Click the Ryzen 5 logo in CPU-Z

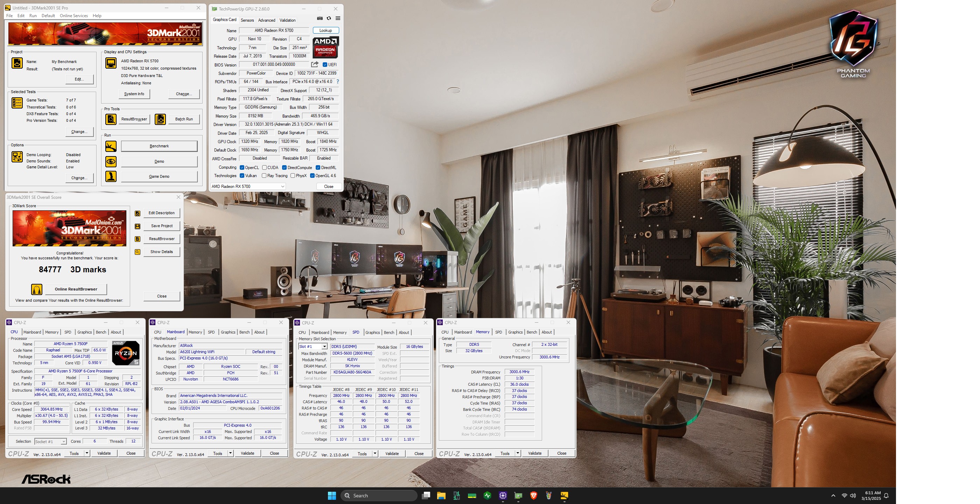point(126,353)
